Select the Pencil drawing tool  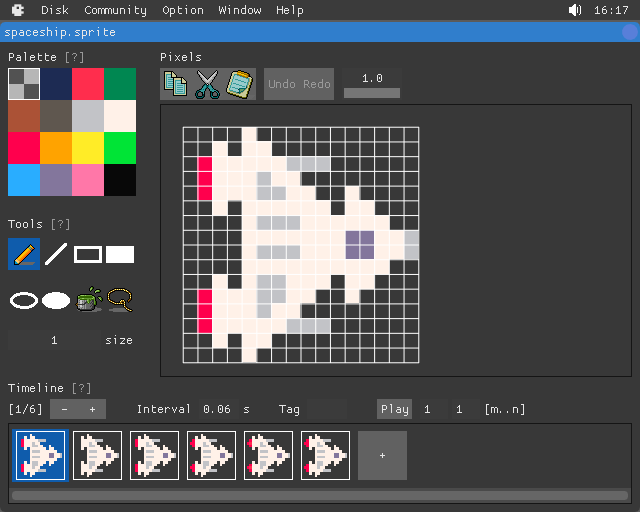click(24, 254)
